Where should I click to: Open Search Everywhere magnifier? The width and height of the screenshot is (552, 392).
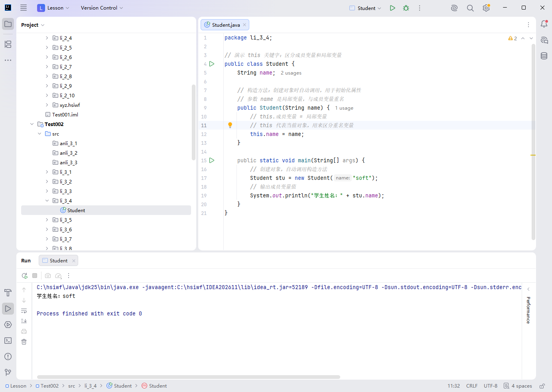coord(470,8)
